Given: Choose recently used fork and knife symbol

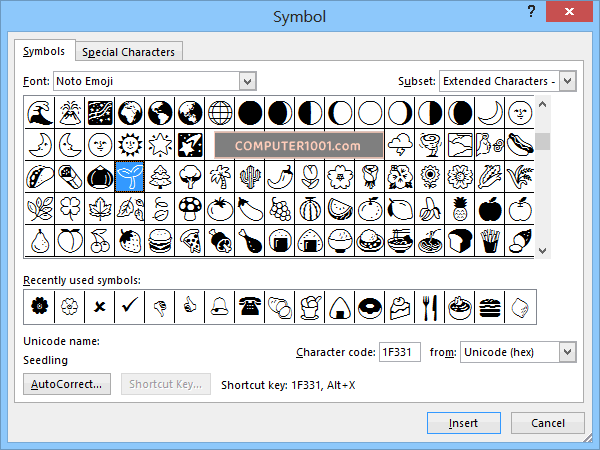Looking at the screenshot, I should [430, 307].
